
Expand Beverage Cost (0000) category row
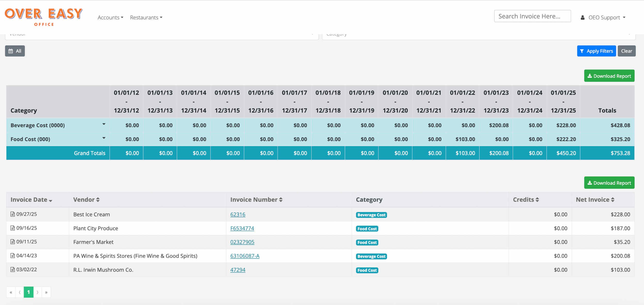click(104, 124)
